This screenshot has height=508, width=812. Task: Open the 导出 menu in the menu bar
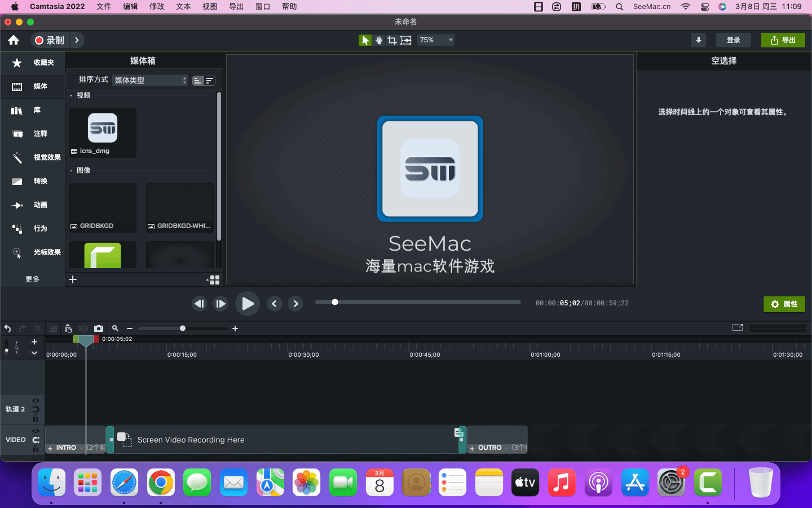coord(236,7)
